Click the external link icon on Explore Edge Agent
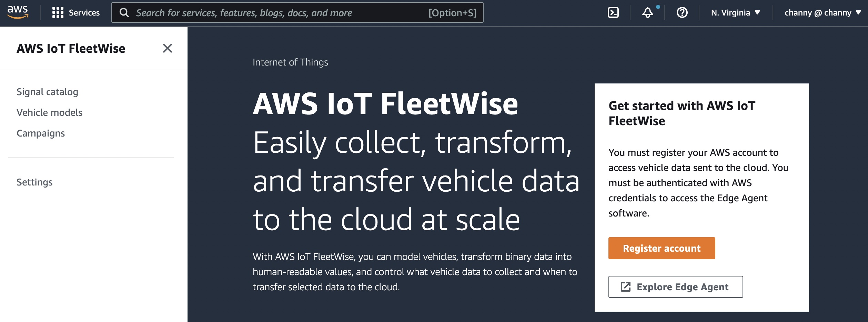This screenshot has height=322, width=868. pyautogui.click(x=626, y=287)
